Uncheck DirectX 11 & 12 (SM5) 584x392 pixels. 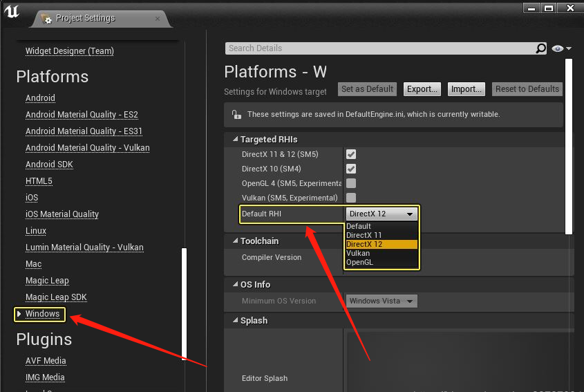coord(351,154)
